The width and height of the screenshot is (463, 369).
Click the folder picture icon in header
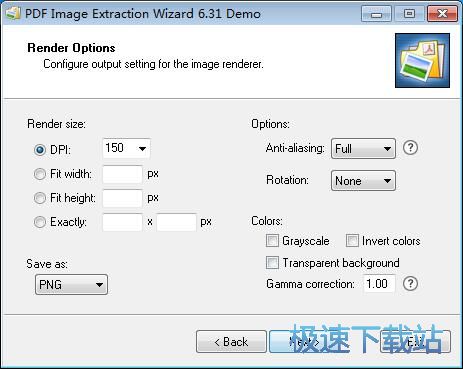(422, 60)
